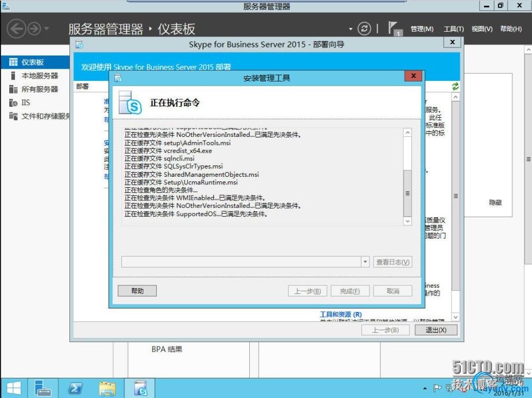Click the IIS role icon in sidebar

(x=13, y=103)
